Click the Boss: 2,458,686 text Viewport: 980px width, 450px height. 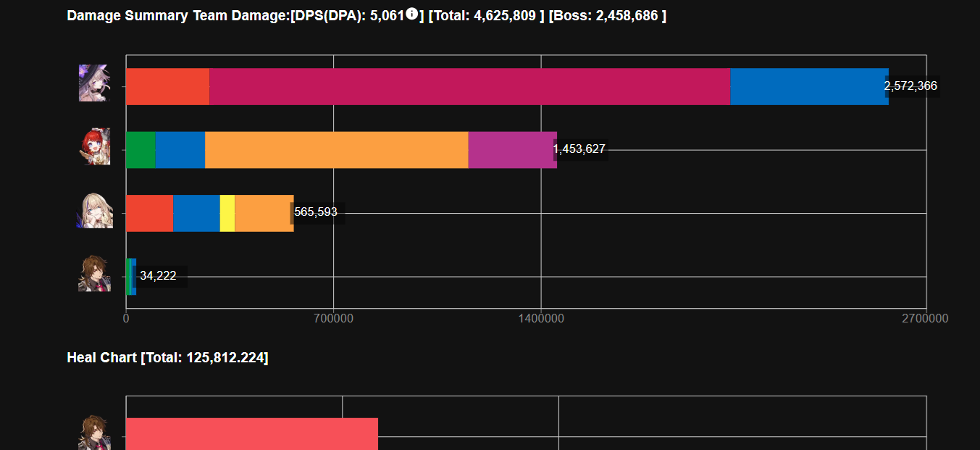(x=608, y=15)
